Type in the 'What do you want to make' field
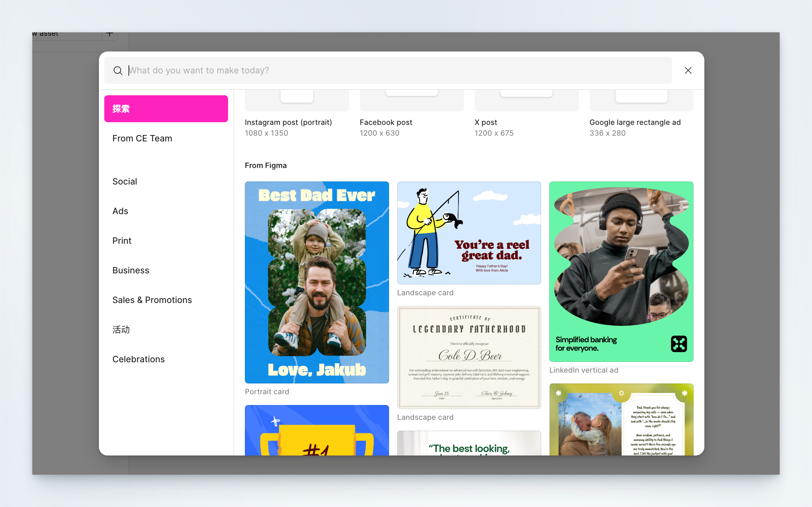Screen dimensions: 812x507 coord(387,70)
